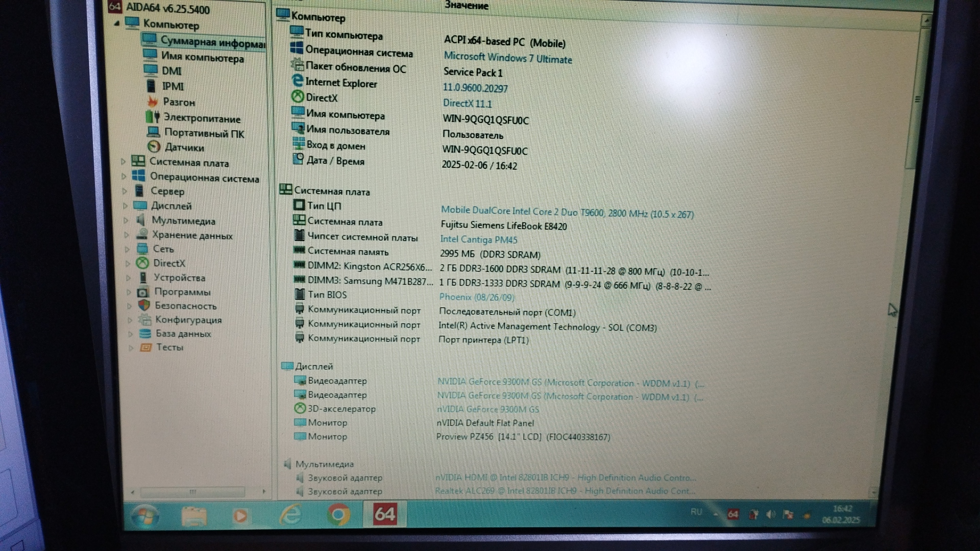Expand the Хранение данных tree node

tap(127, 235)
